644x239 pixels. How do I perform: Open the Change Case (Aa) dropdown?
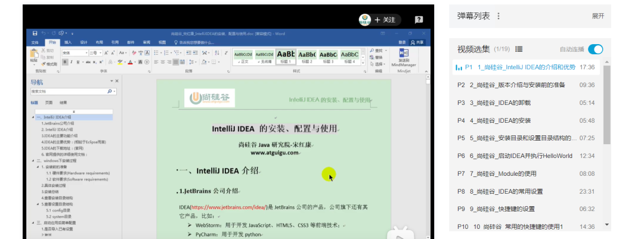(x=123, y=53)
